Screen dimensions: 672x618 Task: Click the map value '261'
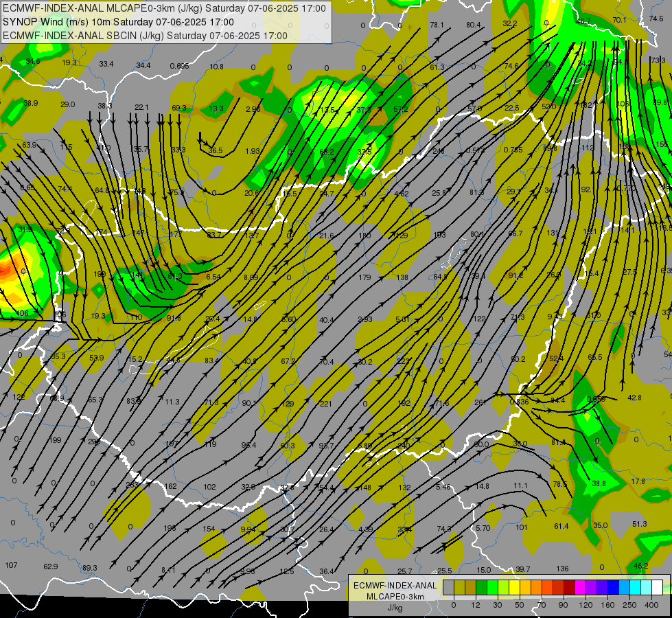click(x=480, y=402)
